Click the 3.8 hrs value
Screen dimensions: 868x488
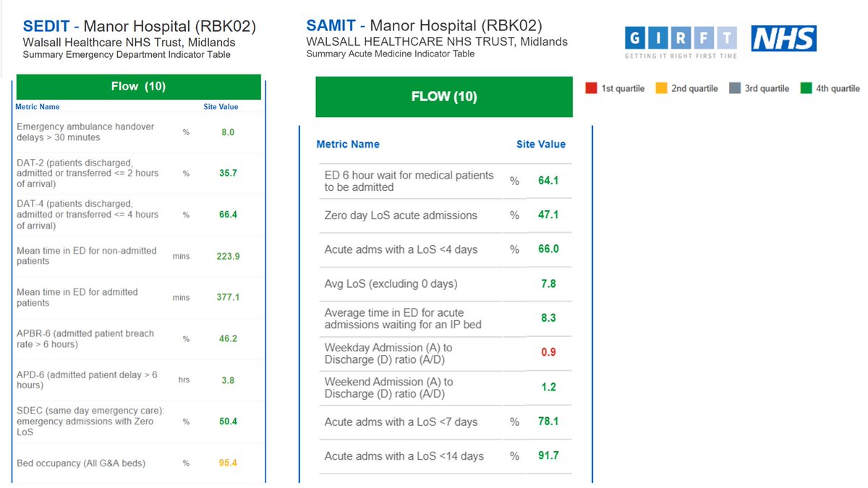tap(228, 380)
